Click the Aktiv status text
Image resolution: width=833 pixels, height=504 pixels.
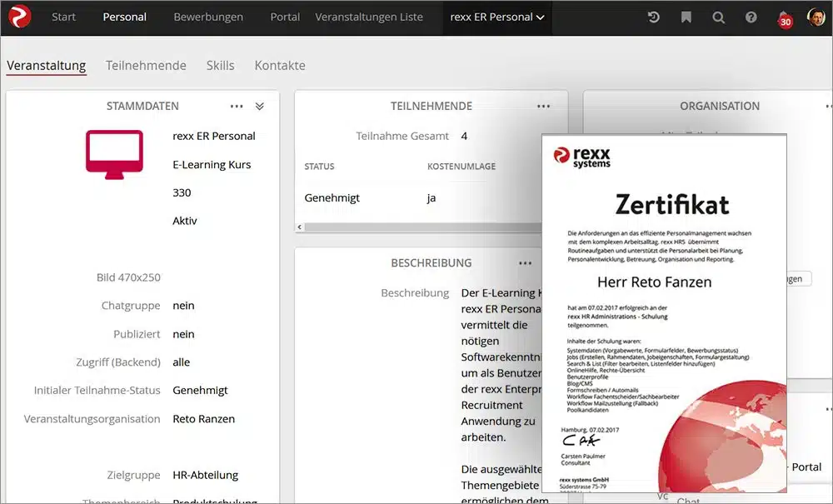point(184,221)
